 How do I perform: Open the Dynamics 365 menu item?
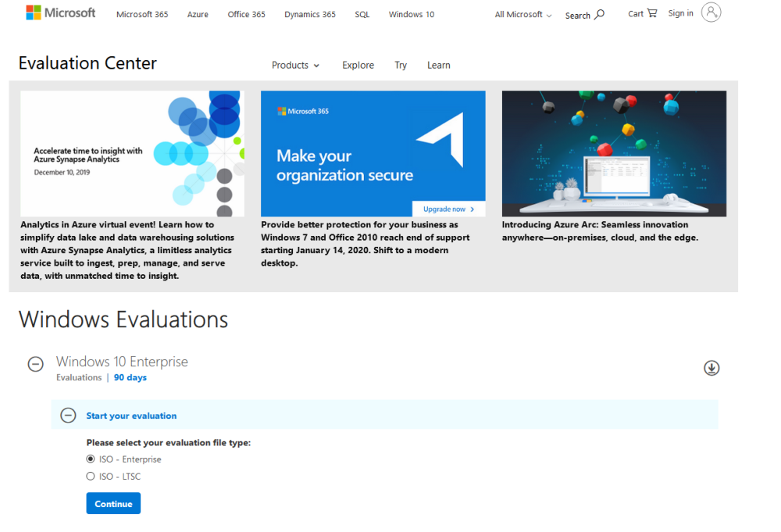coord(310,14)
